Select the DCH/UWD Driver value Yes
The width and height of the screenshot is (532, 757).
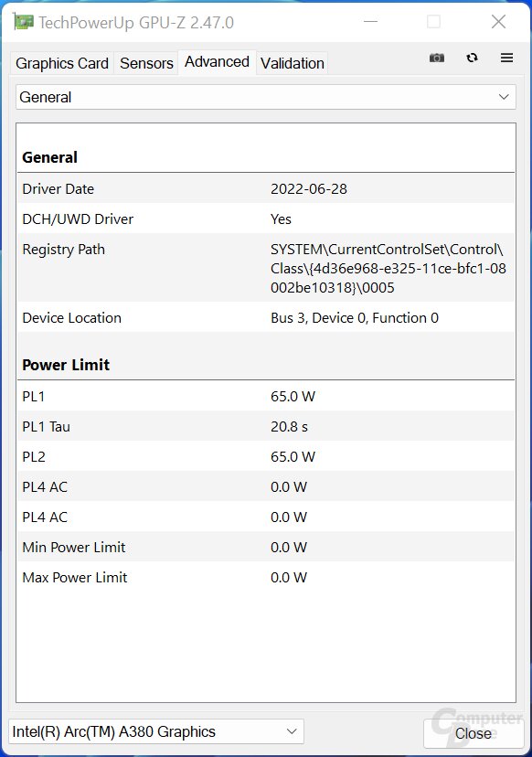click(281, 219)
